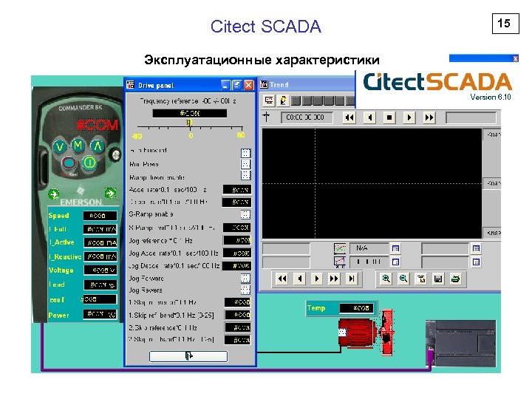Image resolution: width=532 pixels, height=399 pixels.
Task: Click the table icon beside the N/A field
Action: [x=395, y=249]
